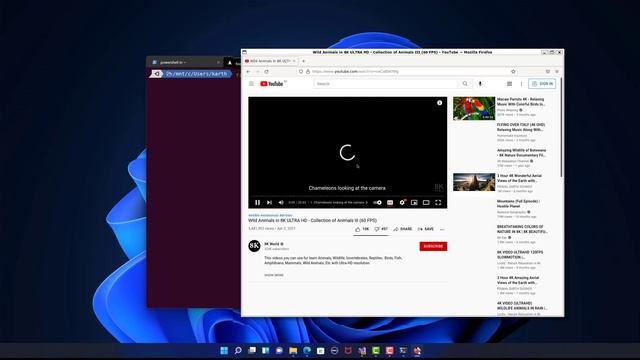Image resolution: width=640 pixels, height=360 pixels.
Task: Open Mountains (Full Episode) suggested video
Action: (x=518, y=204)
